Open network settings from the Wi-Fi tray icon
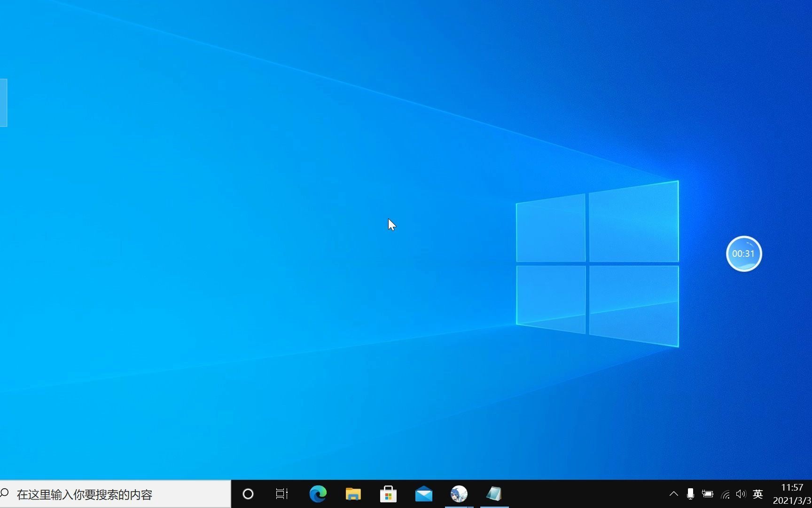This screenshot has width=812, height=508. tap(726, 494)
